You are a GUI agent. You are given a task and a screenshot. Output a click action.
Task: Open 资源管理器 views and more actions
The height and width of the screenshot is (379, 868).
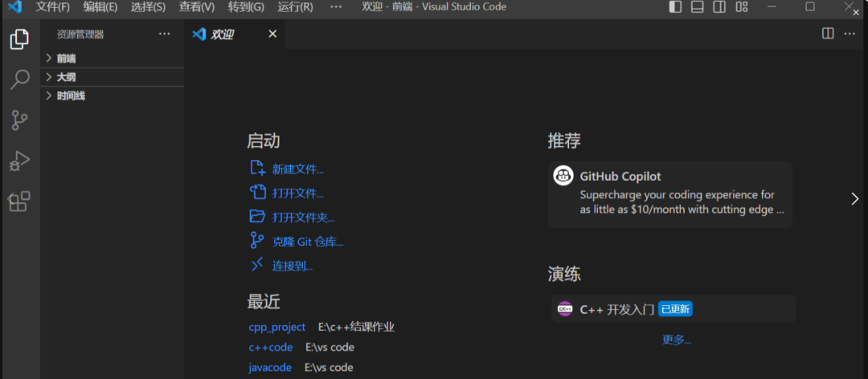tap(165, 34)
